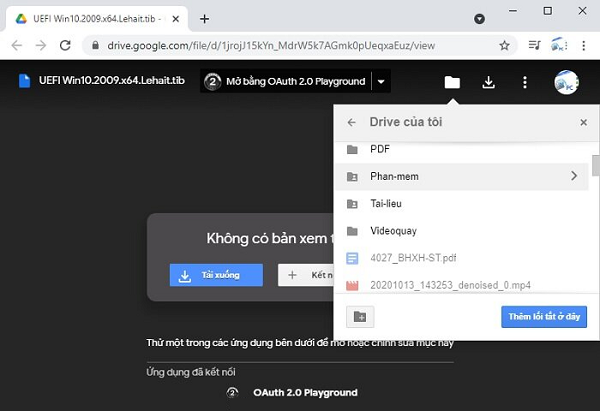Viewport: 600px width, 411px height.
Task: Click the Google Drive tab favicon
Action: click(x=21, y=18)
